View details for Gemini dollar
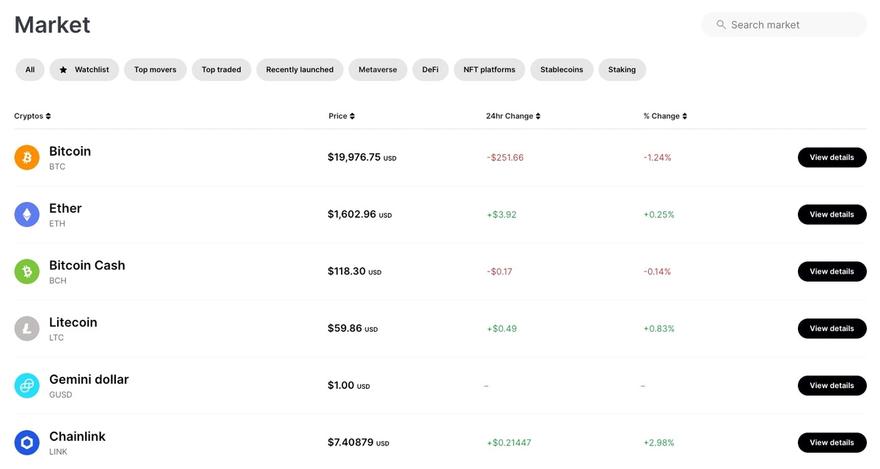880x469 pixels. click(x=832, y=385)
